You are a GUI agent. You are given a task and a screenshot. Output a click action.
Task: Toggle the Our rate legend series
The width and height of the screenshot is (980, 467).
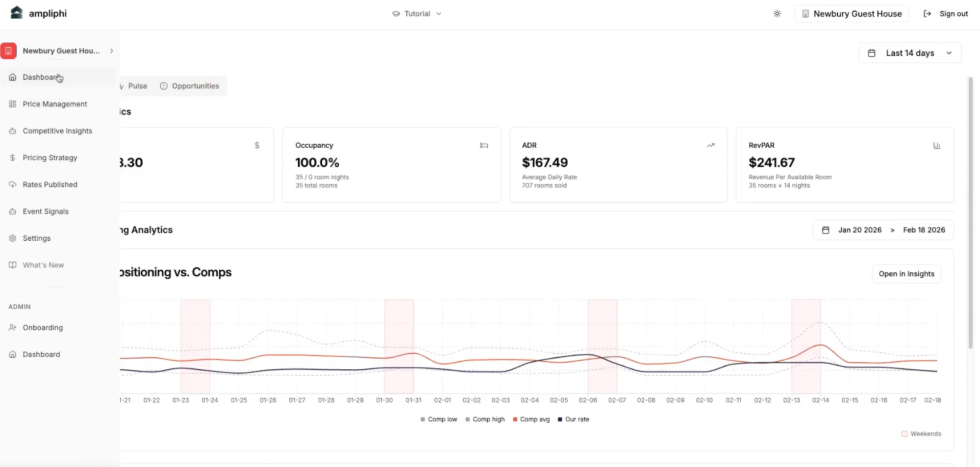[x=573, y=419]
